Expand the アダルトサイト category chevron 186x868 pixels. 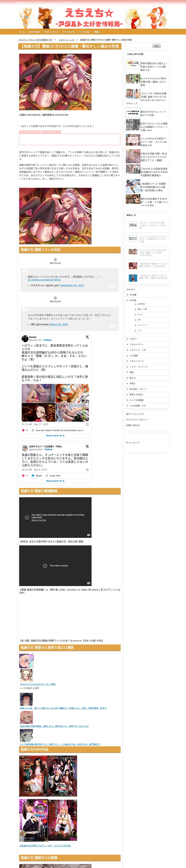click(x=127, y=344)
